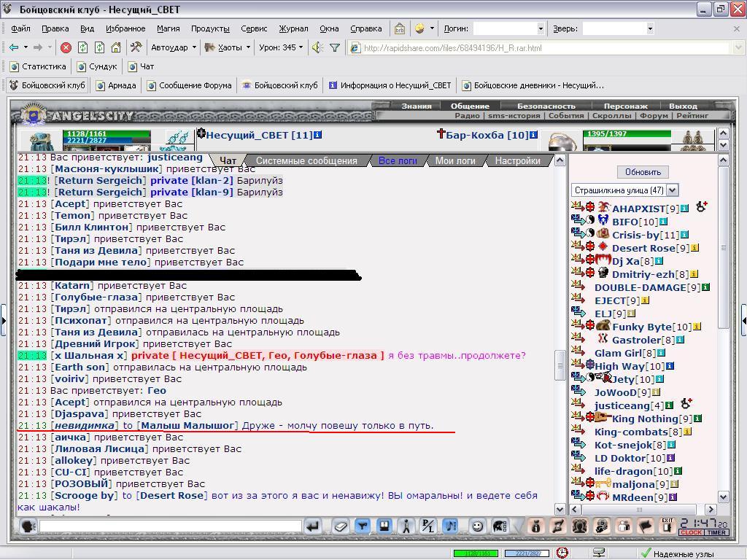Go to the home page icon
747x560 pixels.
point(116,47)
